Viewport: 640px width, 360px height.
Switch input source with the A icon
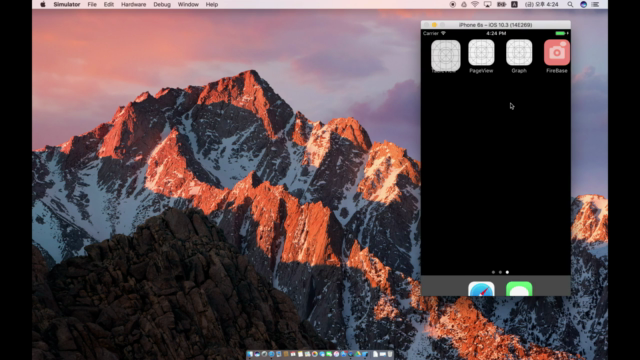click(514, 4)
